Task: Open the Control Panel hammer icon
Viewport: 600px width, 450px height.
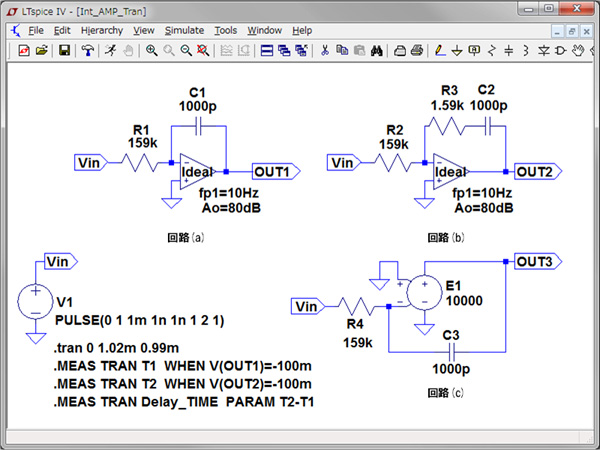Action: coord(88,50)
